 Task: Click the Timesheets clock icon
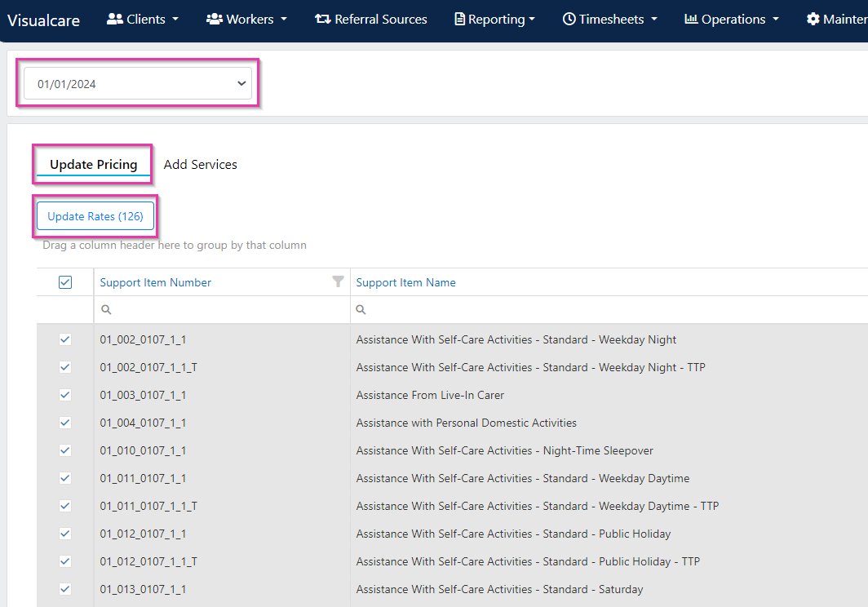pyautogui.click(x=569, y=19)
